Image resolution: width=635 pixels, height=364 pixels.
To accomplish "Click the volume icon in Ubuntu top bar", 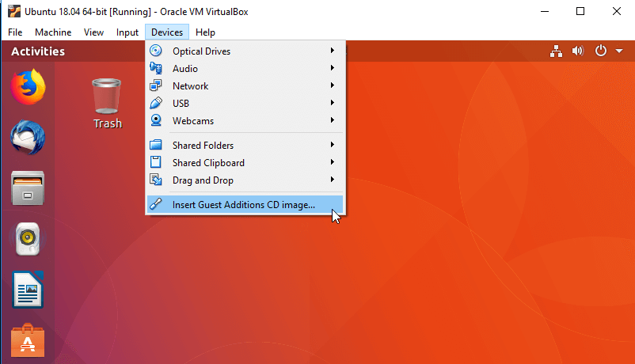I will pos(578,51).
